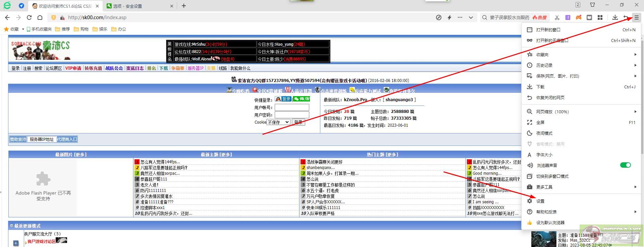Open the purple translate extension icon
The height and width of the screenshot is (247, 644).
[568, 17]
